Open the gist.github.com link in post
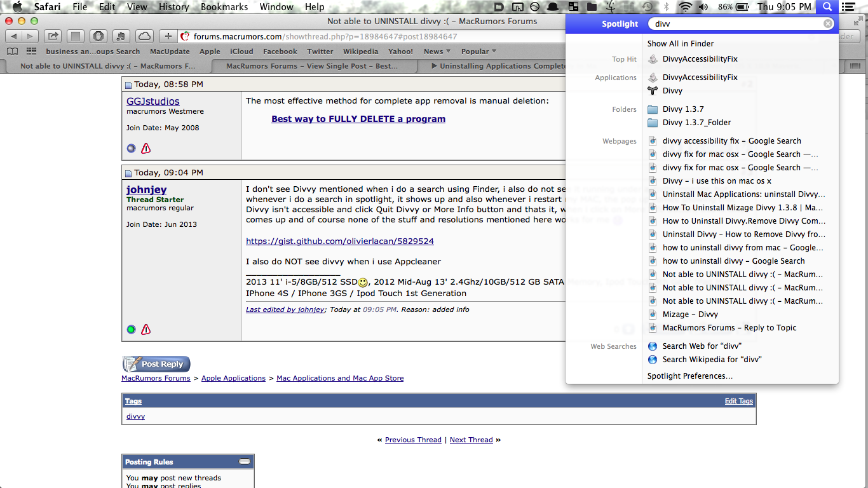The height and width of the screenshot is (488, 868). (340, 241)
